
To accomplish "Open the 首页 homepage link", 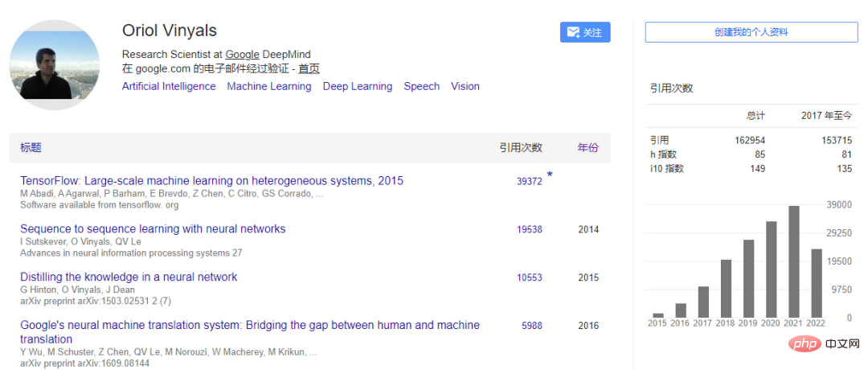I will pyautogui.click(x=309, y=69).
